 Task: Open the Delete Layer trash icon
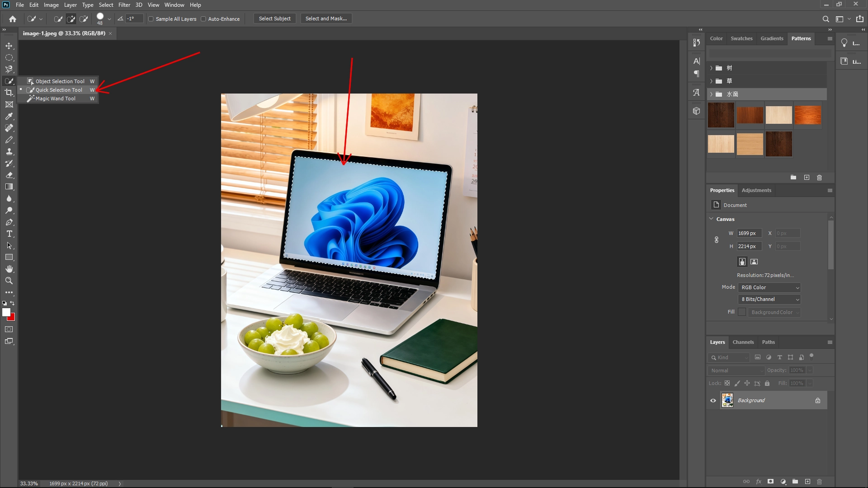click(x=819, y=481)
